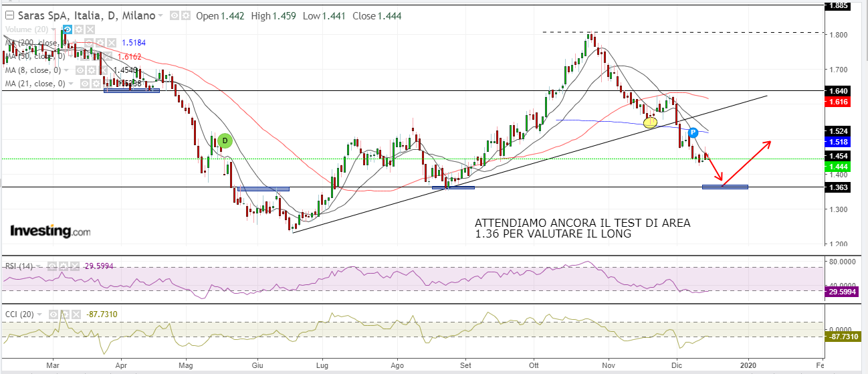868x374 pixels.
Task: Click the Giu month label on time axis
Action: (x=257, y=366)
